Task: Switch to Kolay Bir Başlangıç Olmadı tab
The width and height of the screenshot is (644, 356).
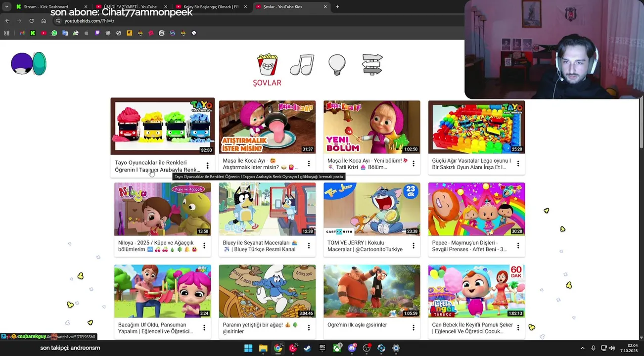Action: point(211,6)
